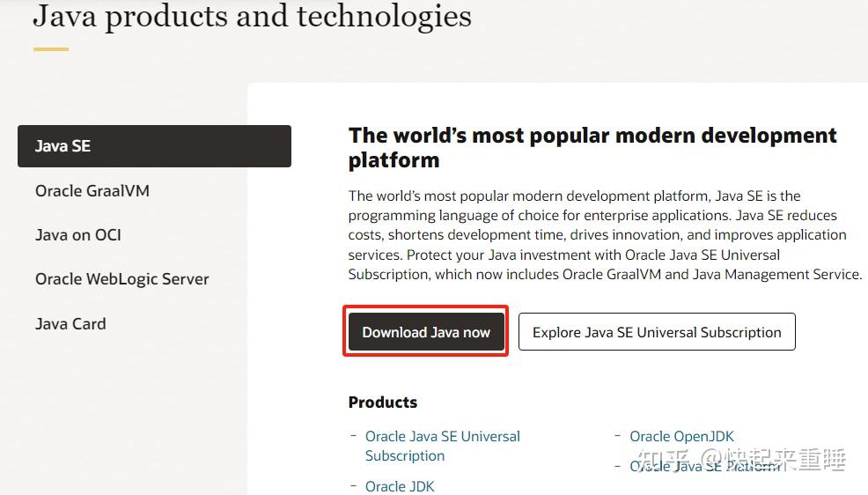Screen dimensions: 868x495
Task: Follow the Oracle OpenJDK link
Action: [x=681, y=436]
